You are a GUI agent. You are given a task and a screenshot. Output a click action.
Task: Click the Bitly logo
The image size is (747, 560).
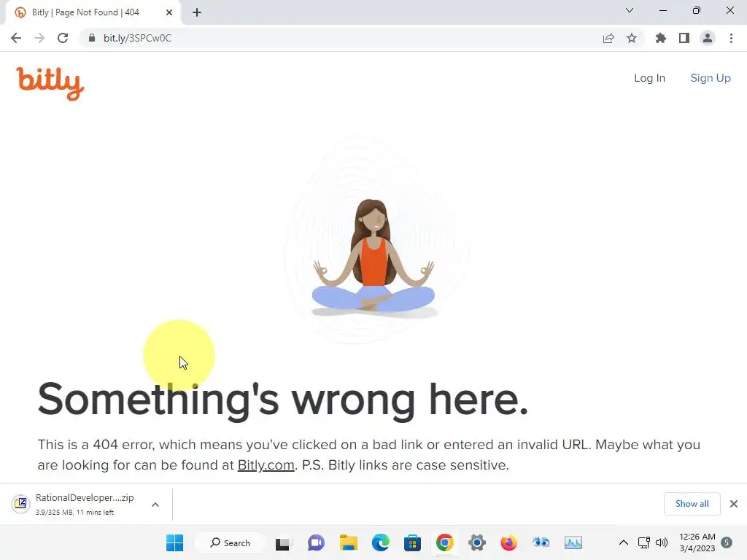pos(50,83)
